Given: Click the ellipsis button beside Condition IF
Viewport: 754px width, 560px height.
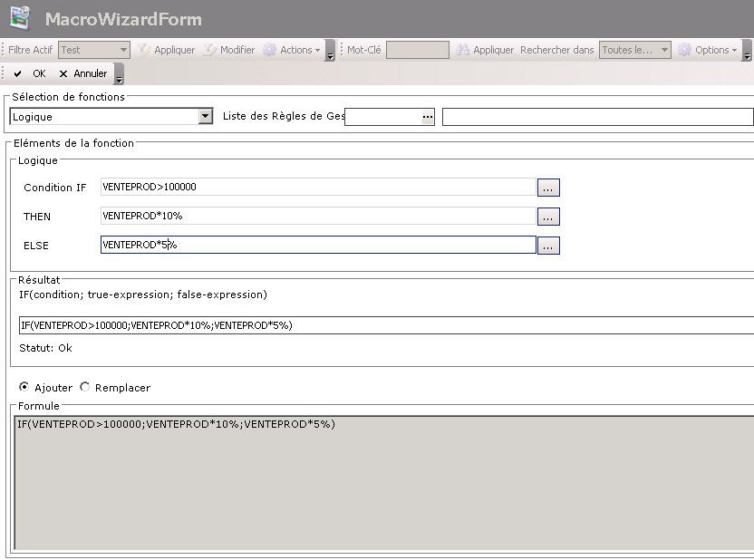Looking at the screenshot, I should [548, 188].
